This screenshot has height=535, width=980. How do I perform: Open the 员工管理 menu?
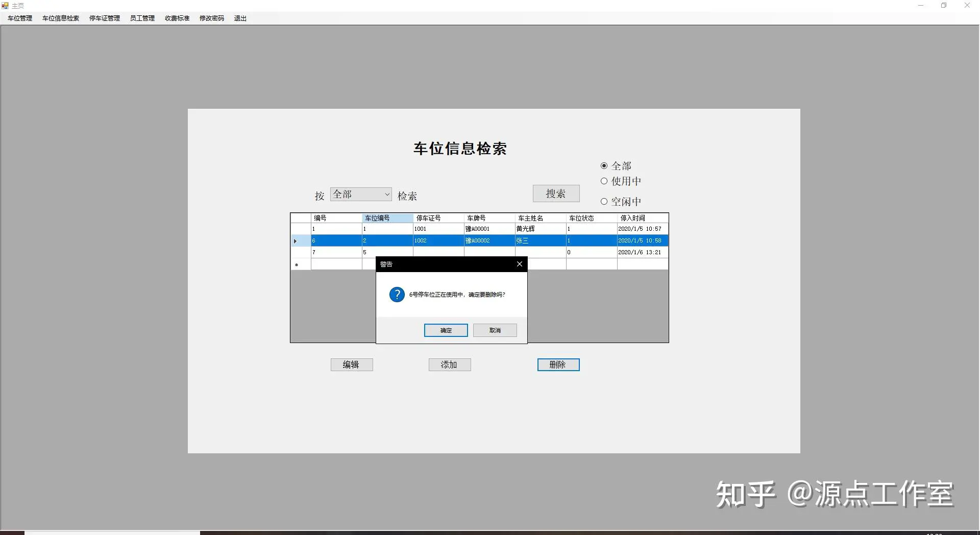pos(142,18)
